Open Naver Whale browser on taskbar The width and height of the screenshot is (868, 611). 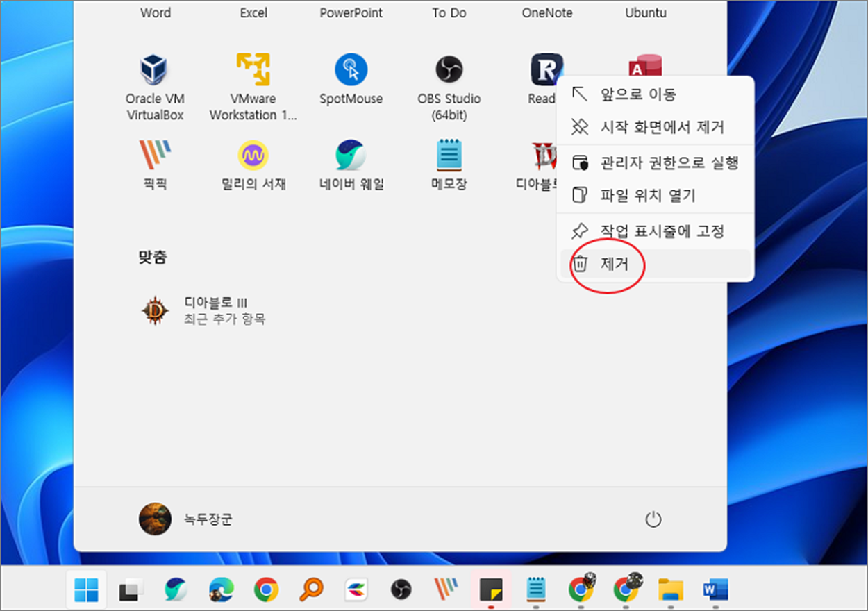tap(176, 590)
